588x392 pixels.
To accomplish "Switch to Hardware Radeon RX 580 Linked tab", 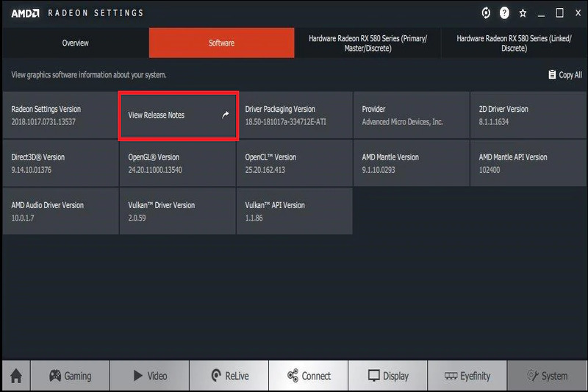I will point(514,43).
